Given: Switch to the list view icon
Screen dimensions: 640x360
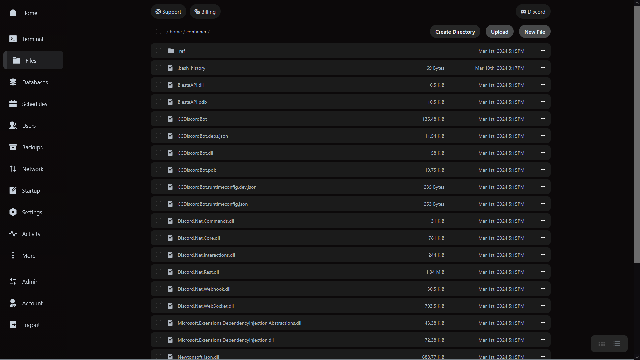Looking at the screenshot, I should [617, 344].
